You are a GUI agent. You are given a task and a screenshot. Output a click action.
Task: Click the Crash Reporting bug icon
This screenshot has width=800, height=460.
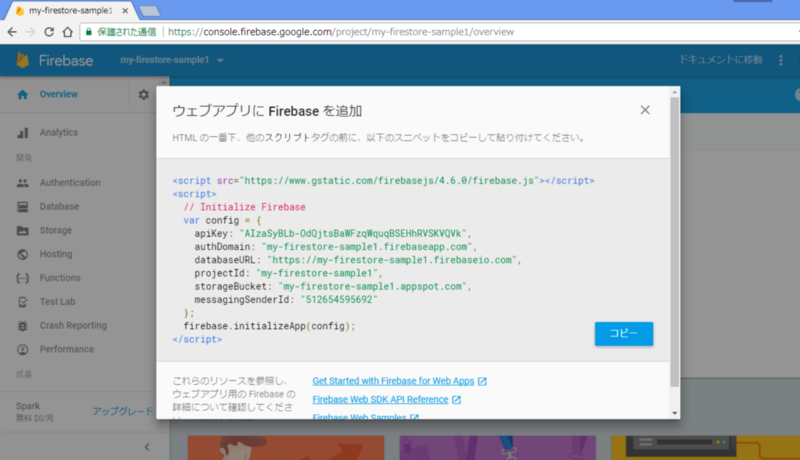[x=22, y=325]
